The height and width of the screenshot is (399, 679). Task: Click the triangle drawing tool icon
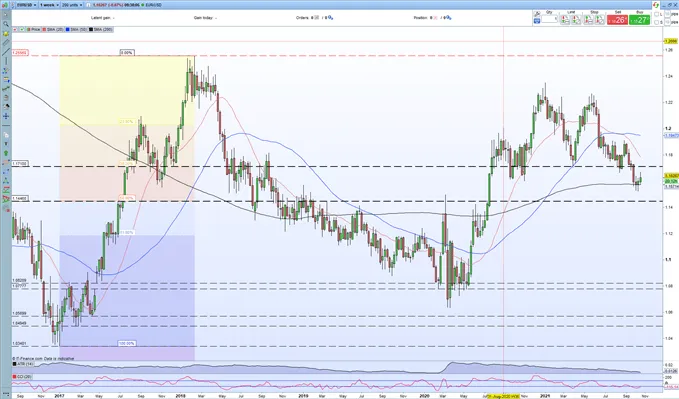pos(6,181)
